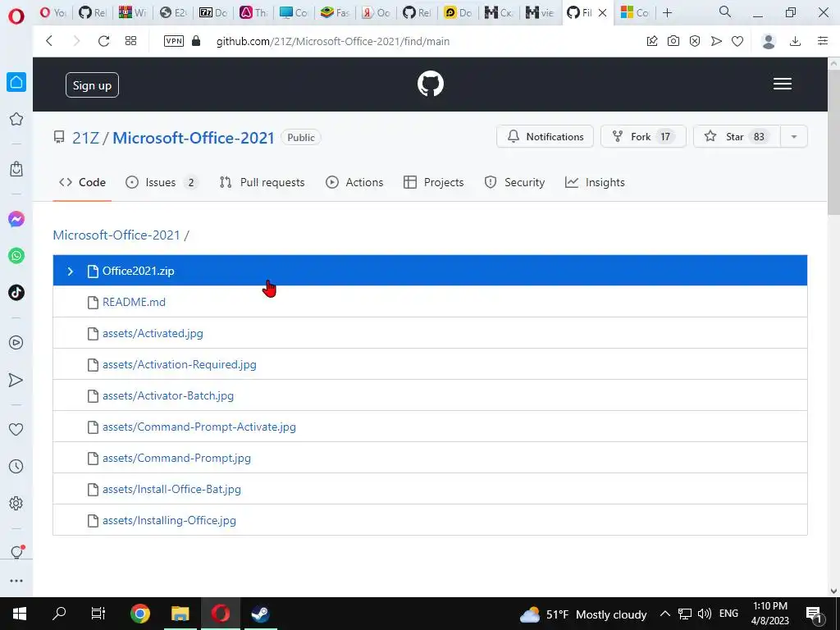
Task: Switch to the Code tab
Action: [x=82, y=182]
